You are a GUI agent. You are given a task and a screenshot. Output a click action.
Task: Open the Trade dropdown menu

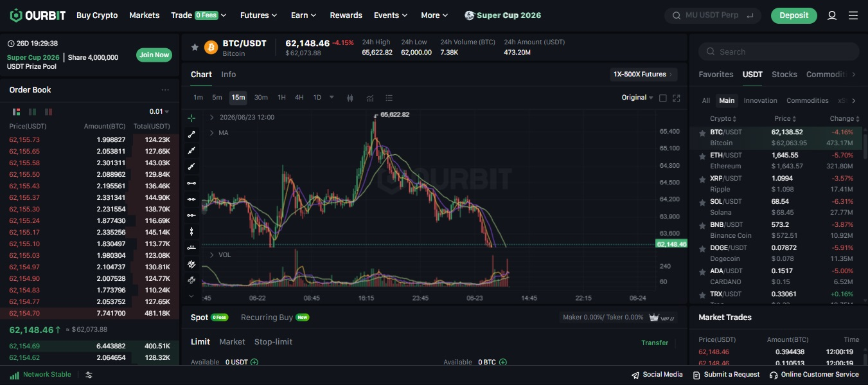click(x=199, y=15)
